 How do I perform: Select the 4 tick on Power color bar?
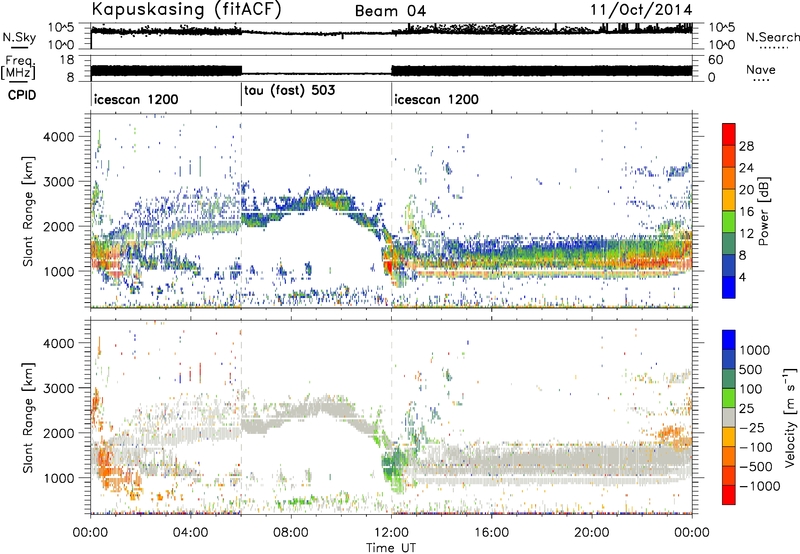click(743, 278)
